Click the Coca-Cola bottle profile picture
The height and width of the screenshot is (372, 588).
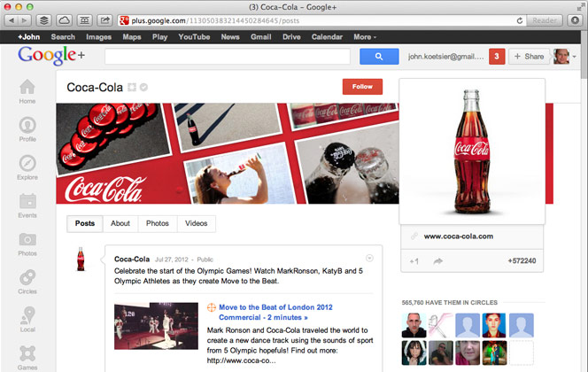472,151
